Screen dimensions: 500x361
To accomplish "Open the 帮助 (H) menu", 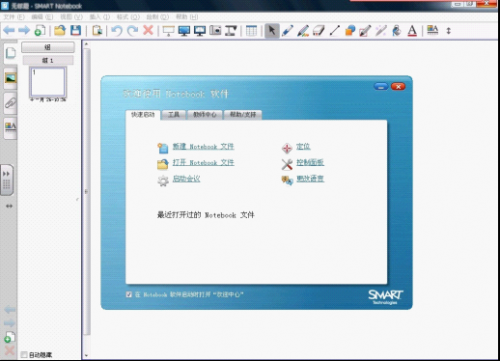I will pos(187,17).
